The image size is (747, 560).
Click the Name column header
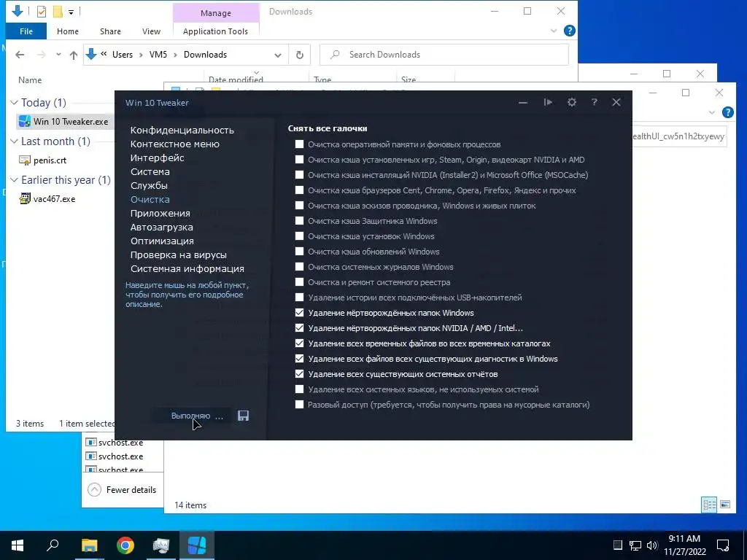pos(30,80)
